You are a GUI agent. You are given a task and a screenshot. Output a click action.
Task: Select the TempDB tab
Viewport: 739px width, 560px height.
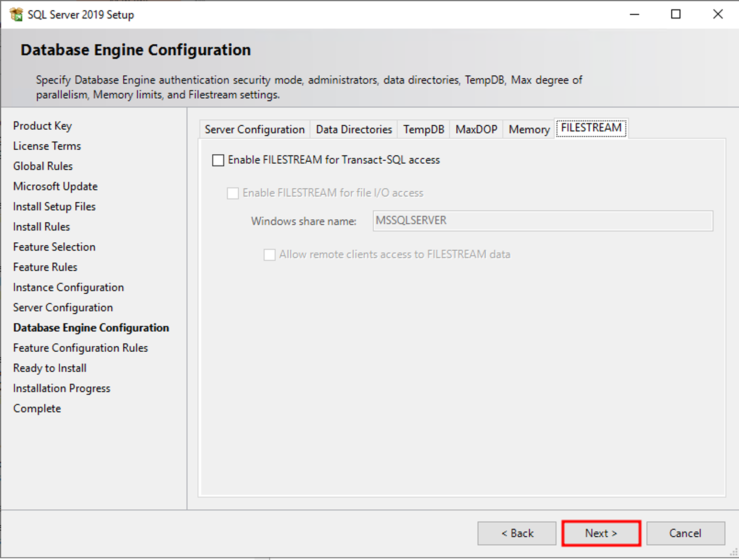coord(423,129)
